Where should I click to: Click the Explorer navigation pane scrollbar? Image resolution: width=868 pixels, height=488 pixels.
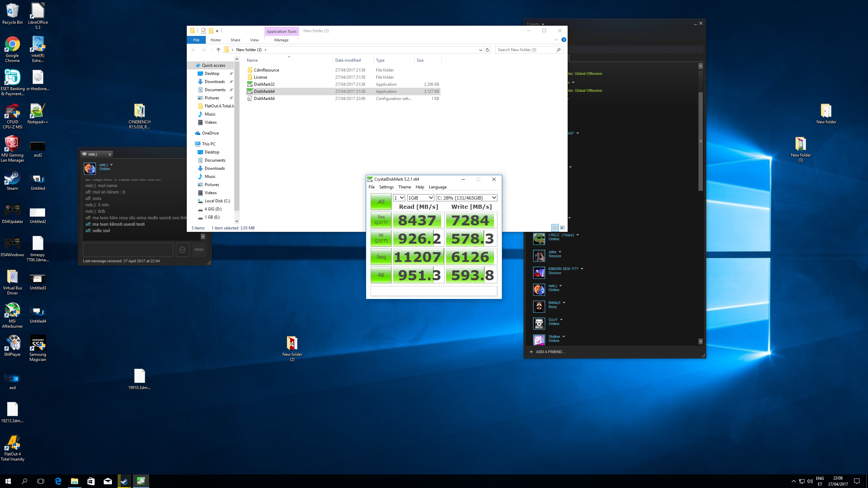coord(237,136)
